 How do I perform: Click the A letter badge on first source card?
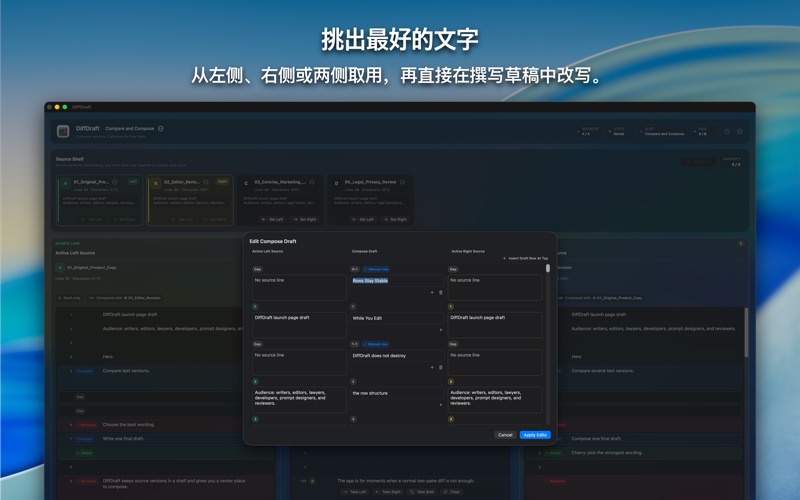(65, 183)
